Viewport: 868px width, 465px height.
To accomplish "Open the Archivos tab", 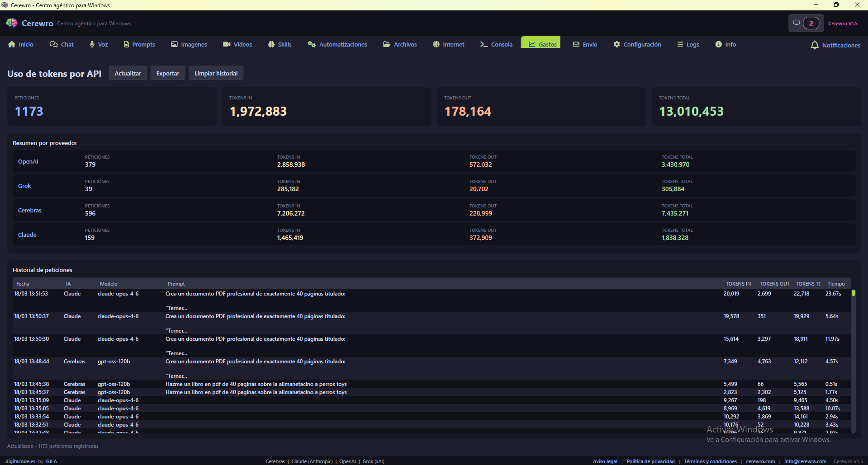I will pyautogui.click(x=400, y=44).
